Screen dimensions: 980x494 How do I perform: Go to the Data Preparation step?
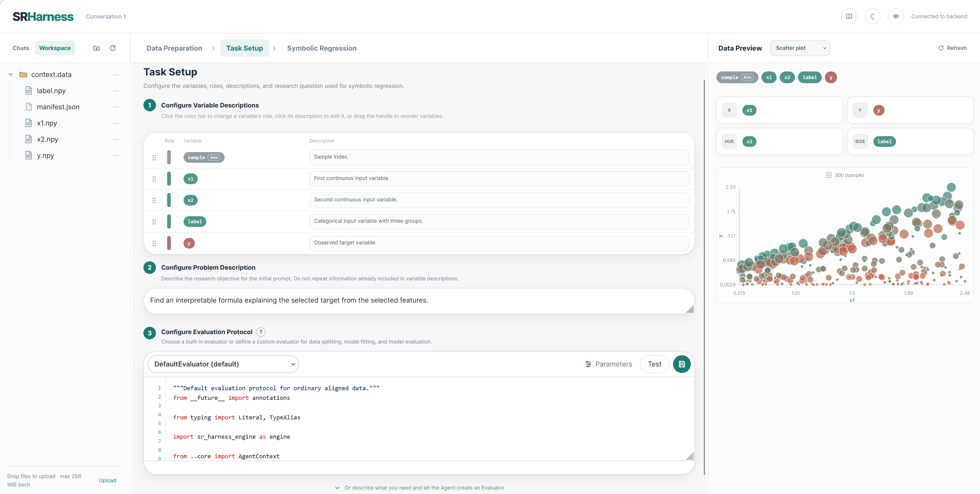coord(174,48)
